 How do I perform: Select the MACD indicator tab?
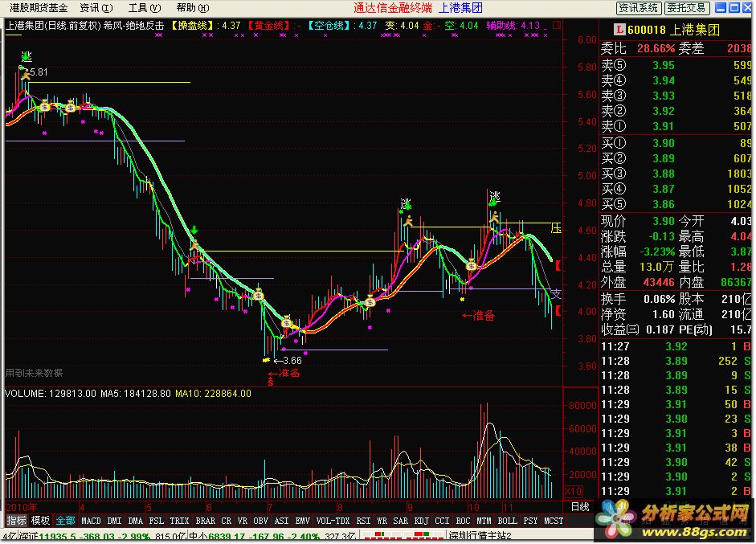pyautogui.click(x=91, y=521)
